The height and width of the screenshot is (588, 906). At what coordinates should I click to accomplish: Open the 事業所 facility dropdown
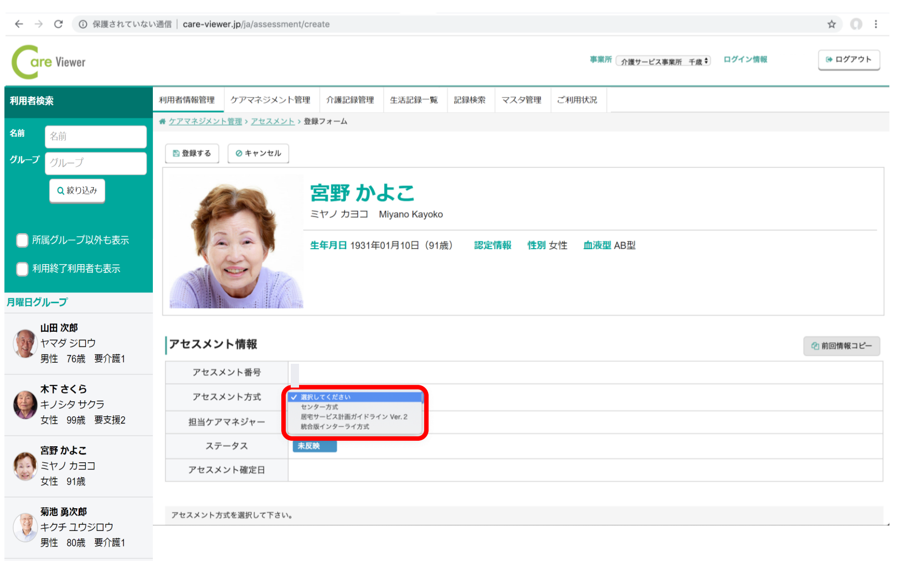click(x=663, y=61)
